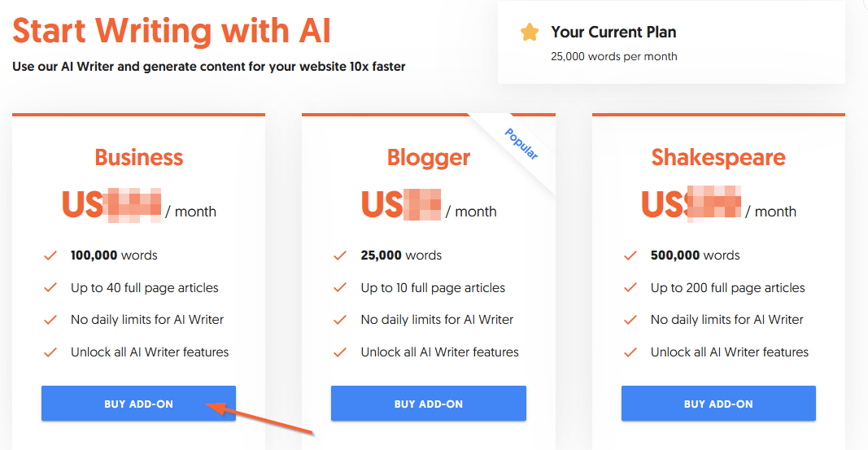The height and width of the screenshot is (450, 868).
Task: Click the Shakespeare plan monthly price
Action: tap(718, 205)
